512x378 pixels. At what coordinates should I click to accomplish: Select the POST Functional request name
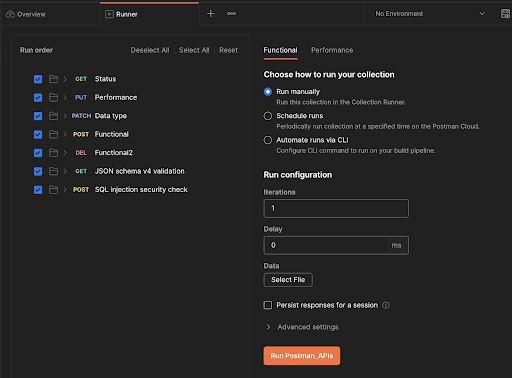click(112, 134)
